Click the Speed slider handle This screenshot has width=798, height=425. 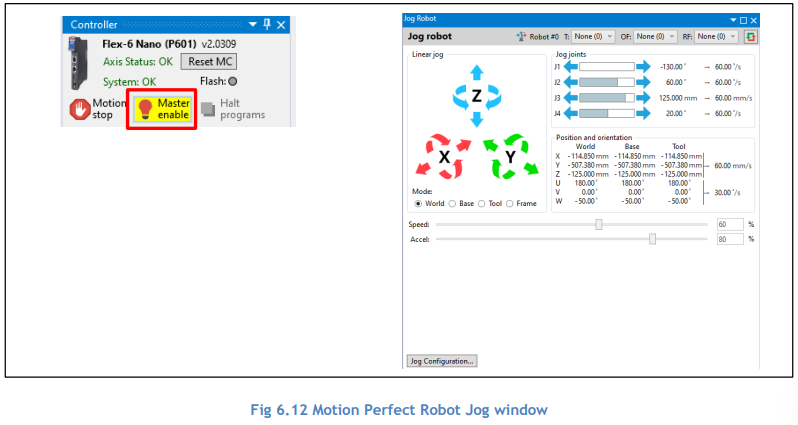[599, 224]
